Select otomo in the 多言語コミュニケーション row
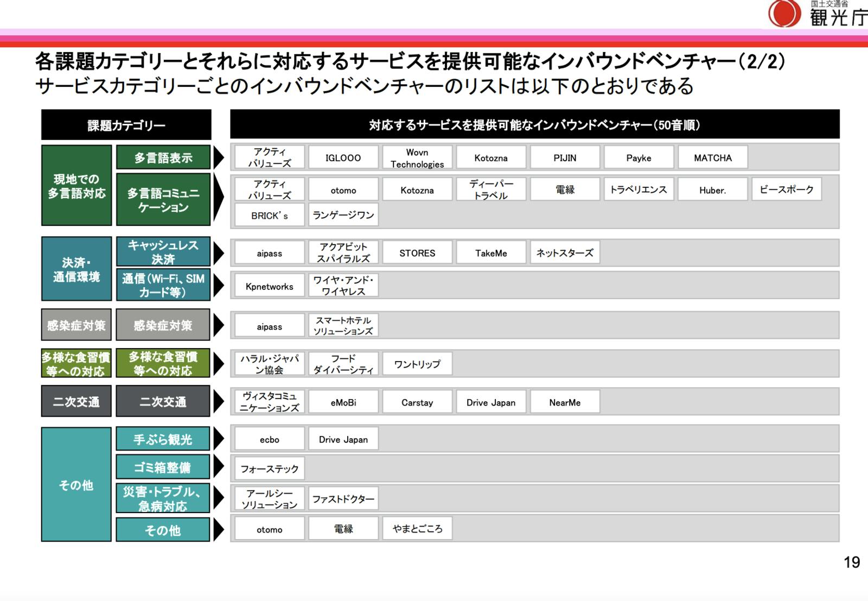The height and width of the screenshot is (601, 868). tap(343, 189)
